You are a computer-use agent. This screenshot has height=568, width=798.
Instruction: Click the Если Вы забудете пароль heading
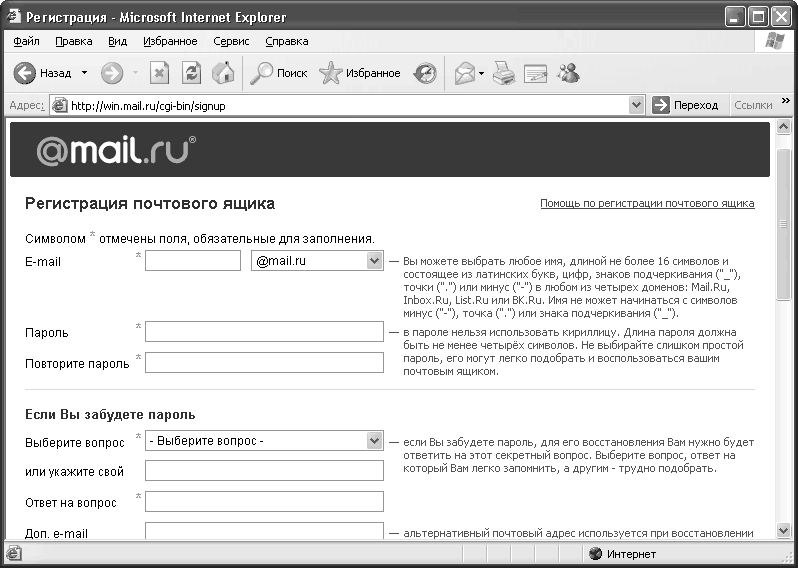[x=110, y=414]
